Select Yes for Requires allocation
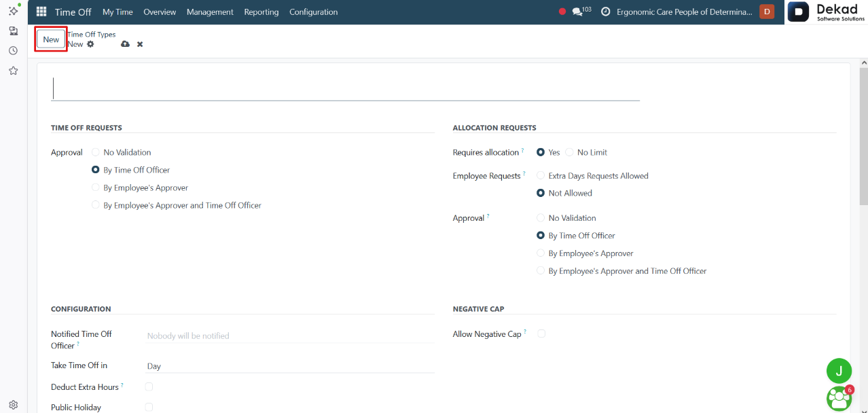This screenshot has width=868, height=413. pos(541,152)
